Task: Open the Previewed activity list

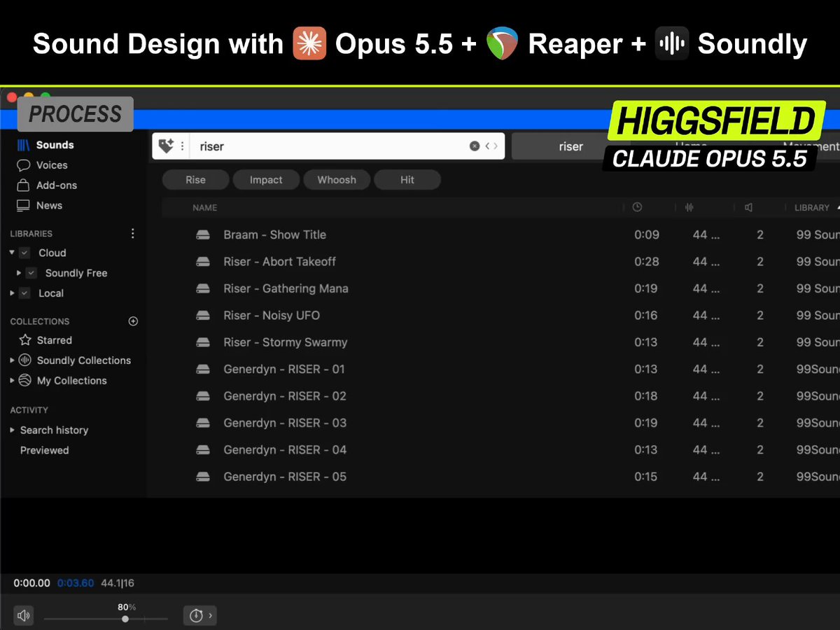Action: click(x=45, y=451)
